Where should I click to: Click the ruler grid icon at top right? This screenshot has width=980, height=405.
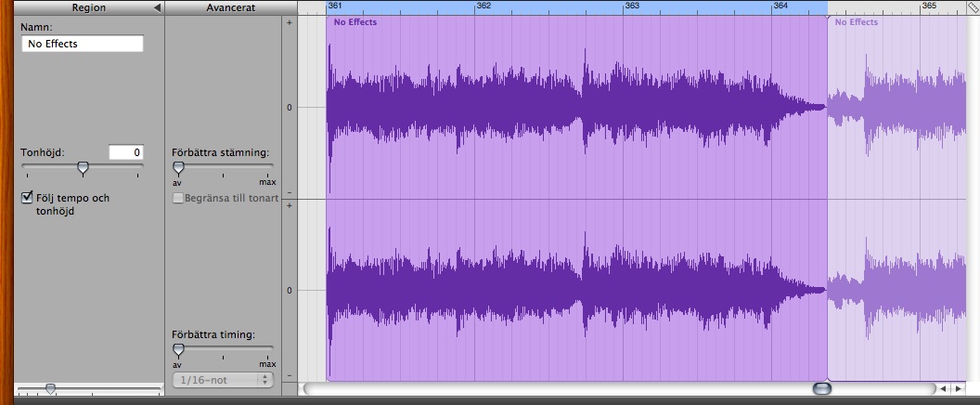coord(974,7)
